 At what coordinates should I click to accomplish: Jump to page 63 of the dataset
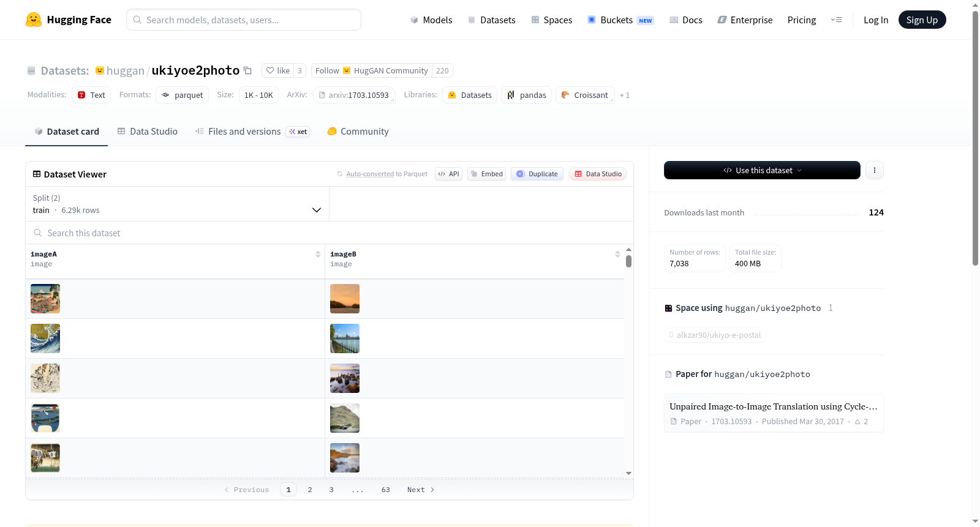pos(386,490)
